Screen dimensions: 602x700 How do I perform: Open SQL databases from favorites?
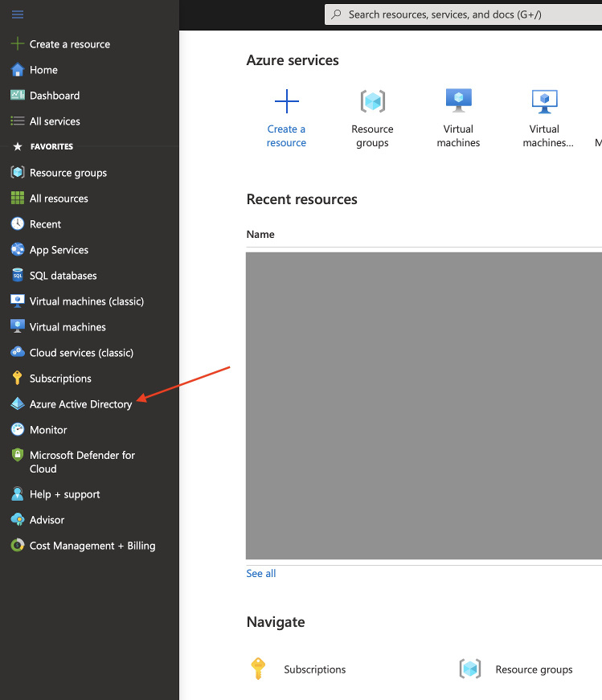tap(63, 276)
